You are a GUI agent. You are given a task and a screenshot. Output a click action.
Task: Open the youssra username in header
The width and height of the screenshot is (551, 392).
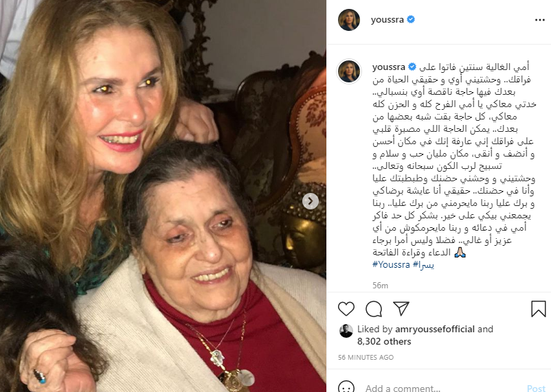pos(387,20)
